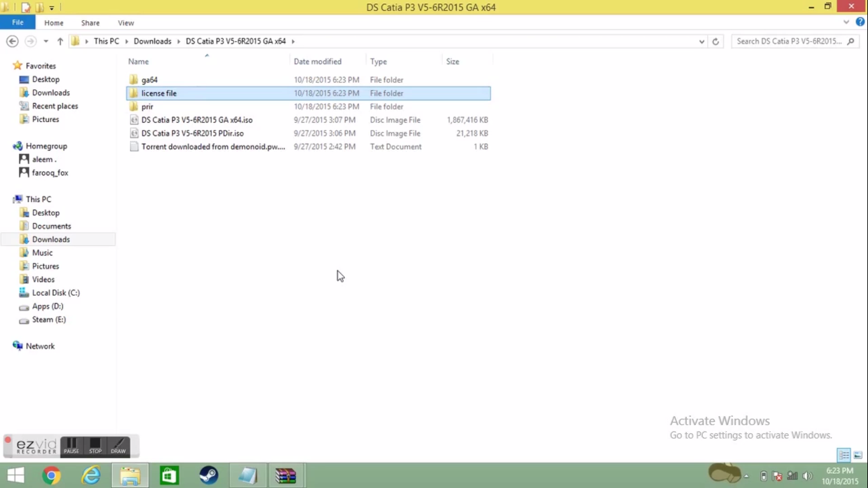Refresh the current folder view
This screenshot has height=488, width=868.
pos(715,41)
